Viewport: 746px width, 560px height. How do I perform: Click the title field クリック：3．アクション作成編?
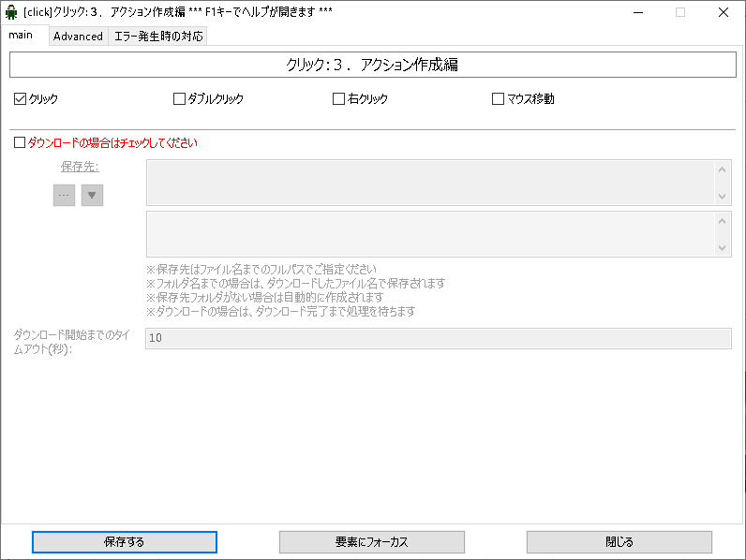(x=373, y=65)
